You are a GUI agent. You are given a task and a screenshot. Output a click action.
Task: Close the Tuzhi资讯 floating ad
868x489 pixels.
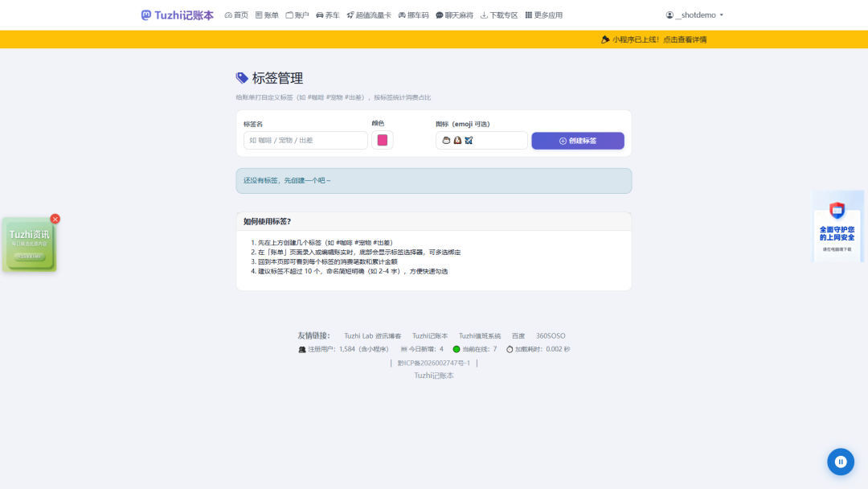55,219
